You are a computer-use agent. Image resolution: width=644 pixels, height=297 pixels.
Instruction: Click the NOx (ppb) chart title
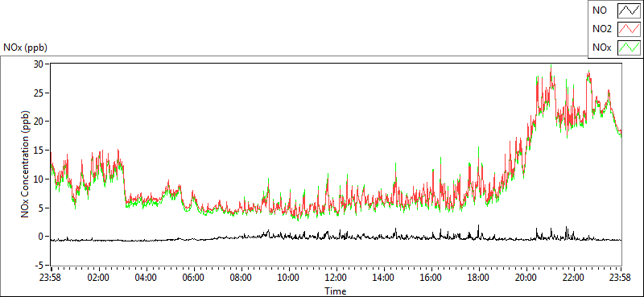25,47
